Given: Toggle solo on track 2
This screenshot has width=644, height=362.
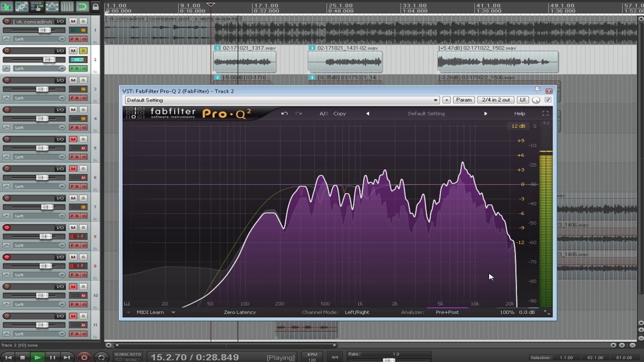Looking at the screenshot, I should pyautogui.click(x=83, y=51).
